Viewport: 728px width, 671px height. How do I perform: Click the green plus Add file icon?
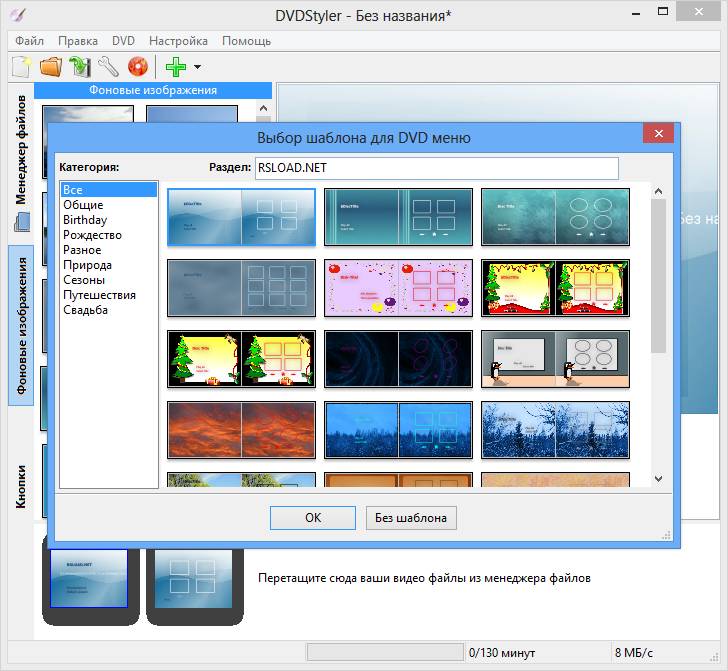(x=176, y=67)
